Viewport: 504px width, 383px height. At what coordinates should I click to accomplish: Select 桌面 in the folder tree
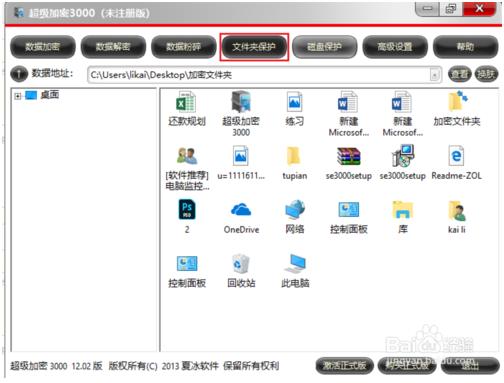coord(50,95)
